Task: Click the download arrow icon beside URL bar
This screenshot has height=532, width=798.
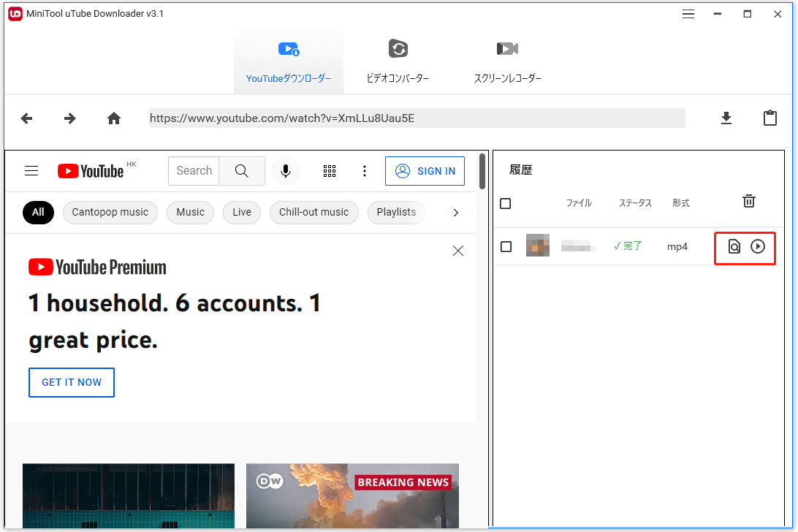Action: 726,118
